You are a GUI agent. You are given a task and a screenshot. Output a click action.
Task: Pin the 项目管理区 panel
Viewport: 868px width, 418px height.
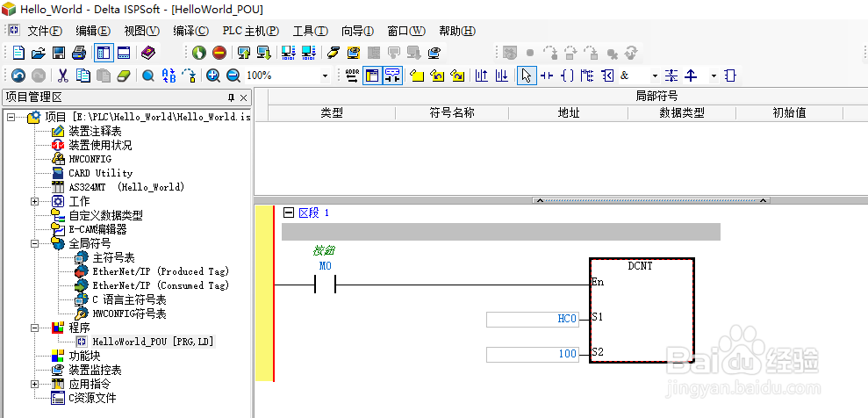point(232,98)
